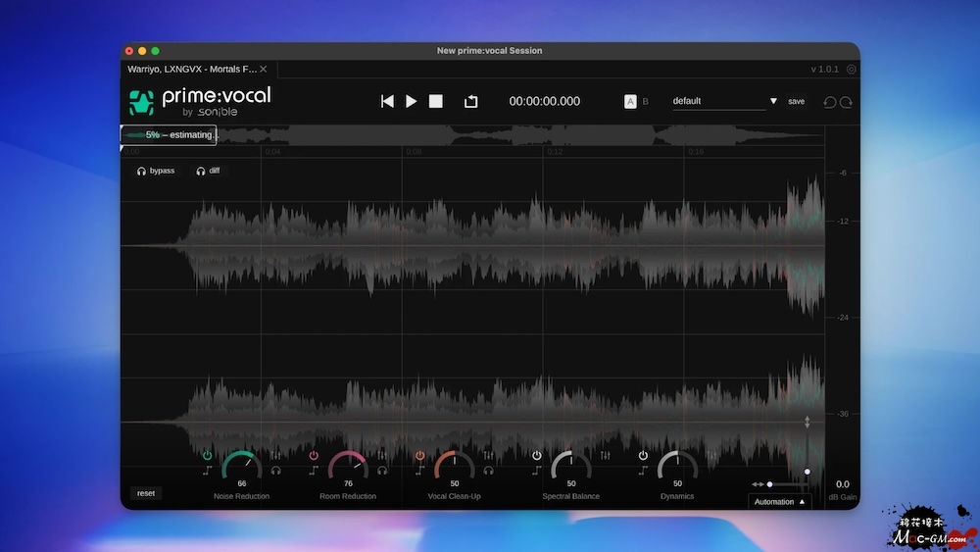Redo with the redo arrow icon
Screen dimensions: 980x552
(847, 102)
